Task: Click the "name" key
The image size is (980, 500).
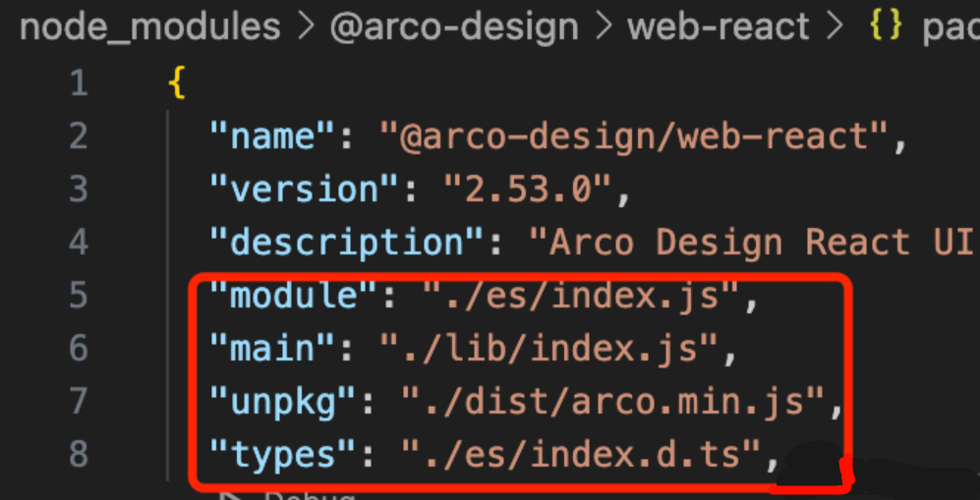Action: [x=273, y=137]
